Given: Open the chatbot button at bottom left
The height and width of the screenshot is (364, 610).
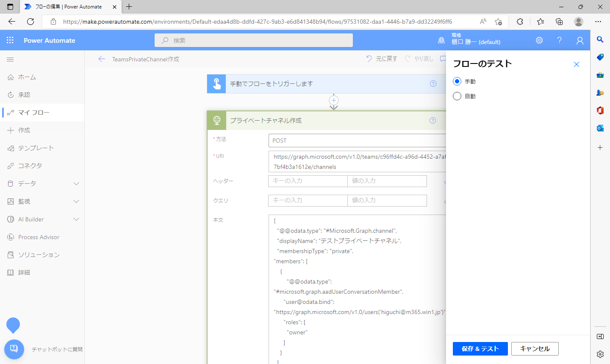Looking at the screenshot, I should pos(14,349).
